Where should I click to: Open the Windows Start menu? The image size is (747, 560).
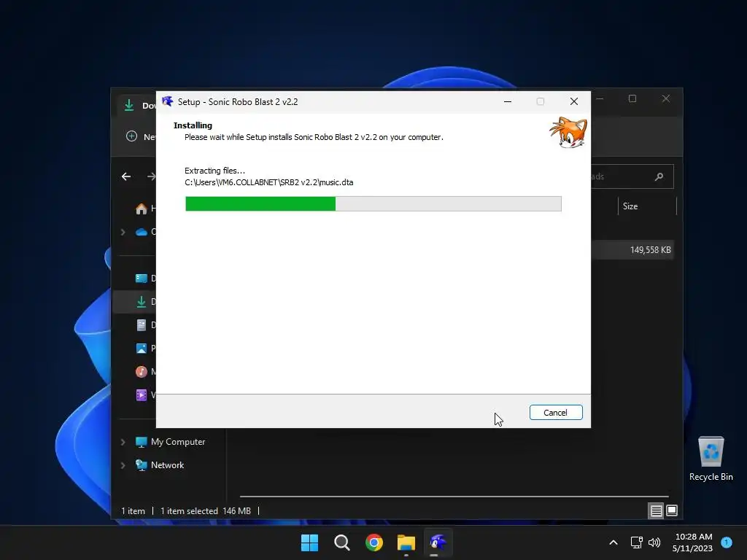(x=309, y=542)
